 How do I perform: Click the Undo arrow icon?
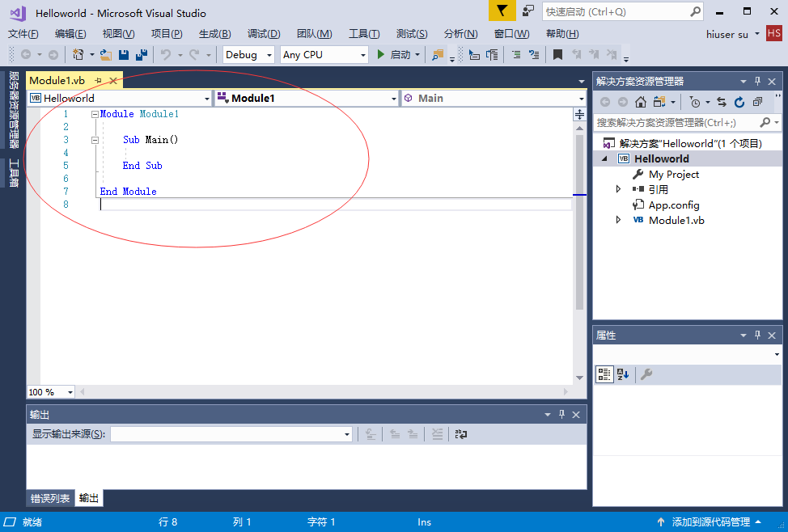pyautogui.click(x=165, y=54)
